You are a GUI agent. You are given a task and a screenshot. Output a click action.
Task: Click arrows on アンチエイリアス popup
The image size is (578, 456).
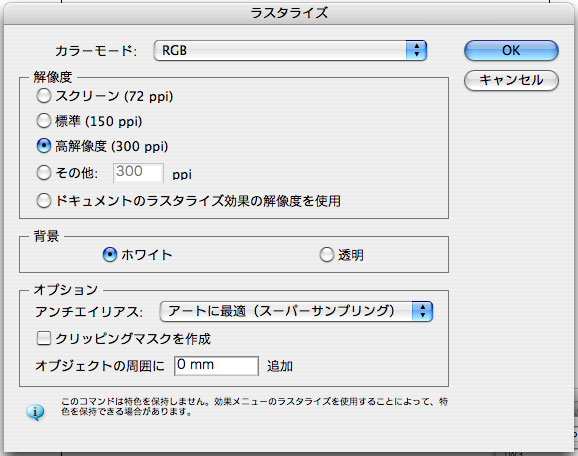tap(422, 311)
